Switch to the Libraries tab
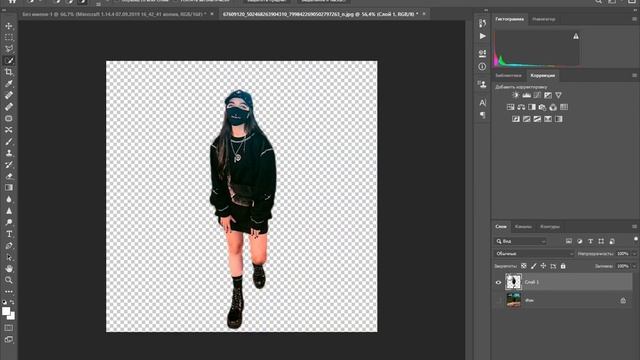This screenshot has height=360, width=640. click(508, 76)
